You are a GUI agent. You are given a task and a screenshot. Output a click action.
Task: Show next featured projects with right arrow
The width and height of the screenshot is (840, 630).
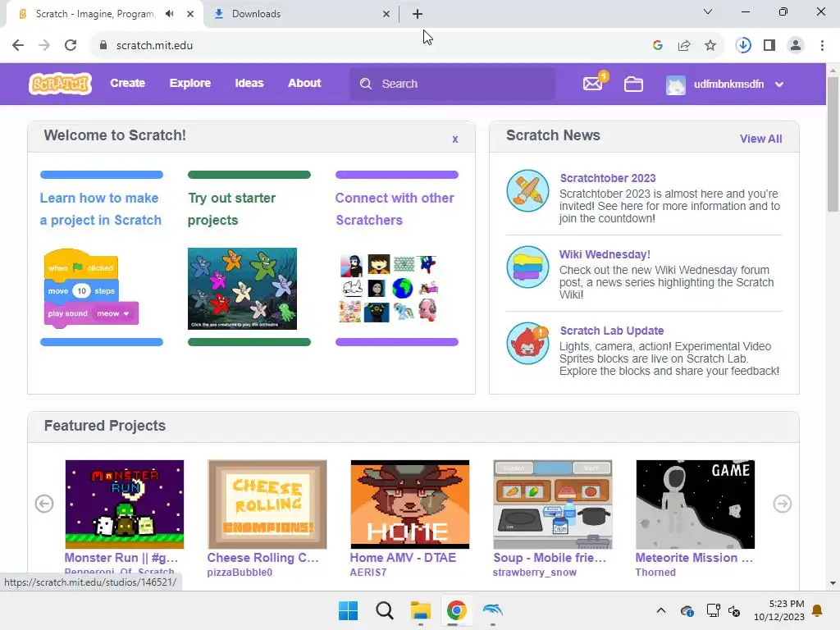782,504
